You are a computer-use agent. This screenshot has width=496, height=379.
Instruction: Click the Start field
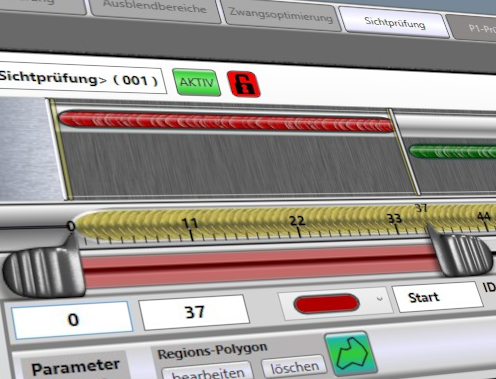point(437,297)
